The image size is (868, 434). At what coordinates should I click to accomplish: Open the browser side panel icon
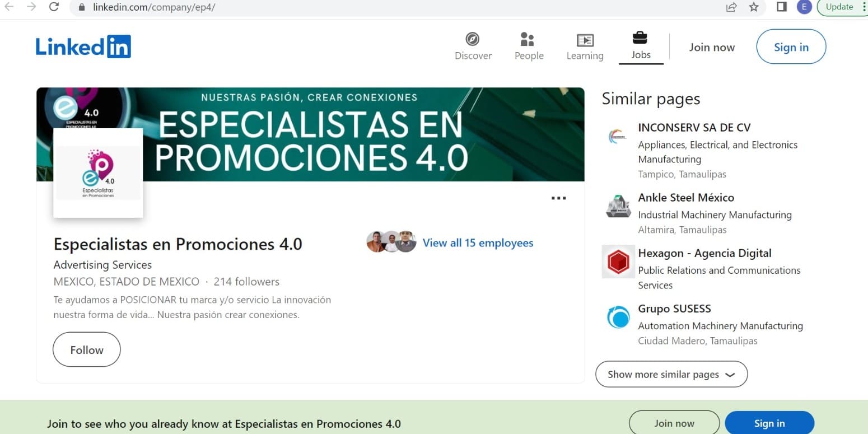click(782, 7)
